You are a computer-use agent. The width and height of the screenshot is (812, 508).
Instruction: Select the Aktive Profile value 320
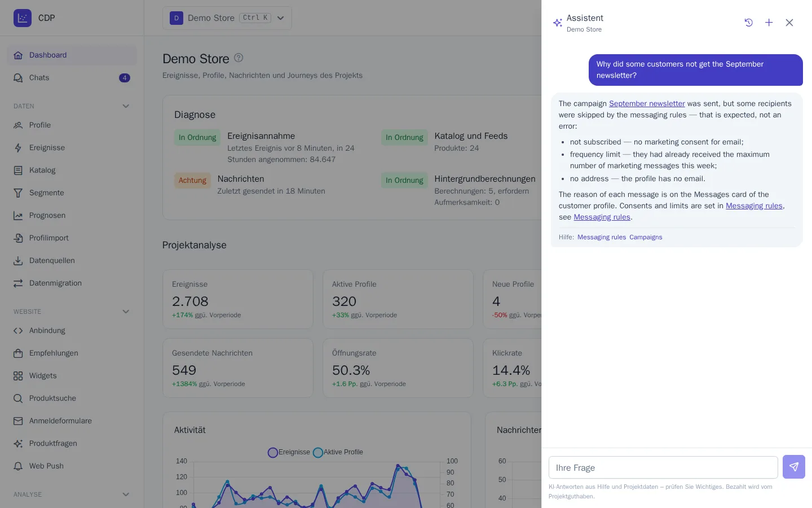point(344,301)
